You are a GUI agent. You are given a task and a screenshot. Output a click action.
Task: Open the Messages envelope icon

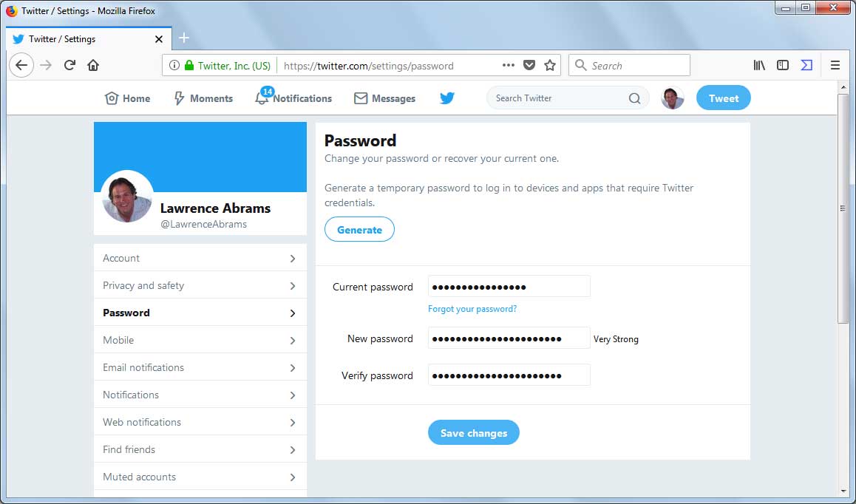tap(360, 98)
